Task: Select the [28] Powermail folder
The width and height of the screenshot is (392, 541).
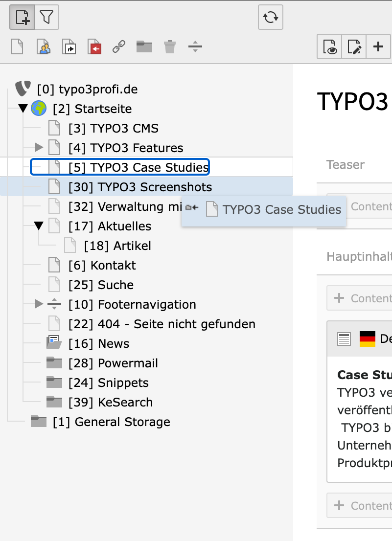Action: tap(113, 363)
